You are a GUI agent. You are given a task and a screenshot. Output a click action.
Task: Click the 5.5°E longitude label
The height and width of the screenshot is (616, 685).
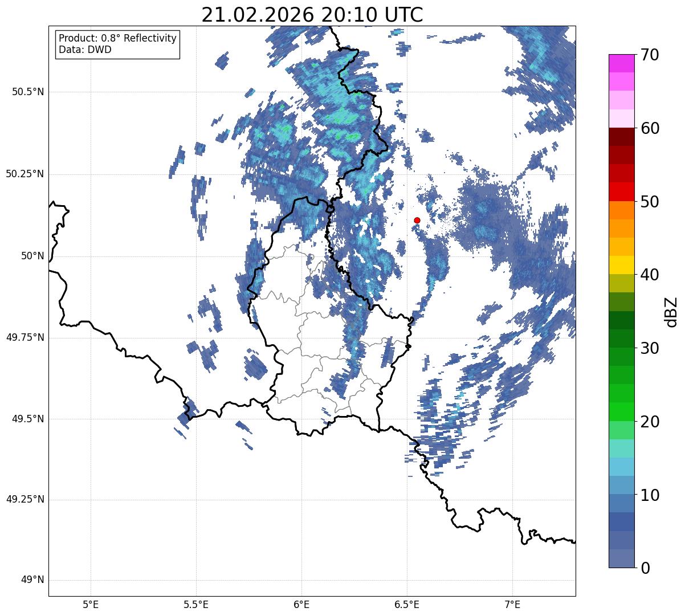[x=196, y=604]
